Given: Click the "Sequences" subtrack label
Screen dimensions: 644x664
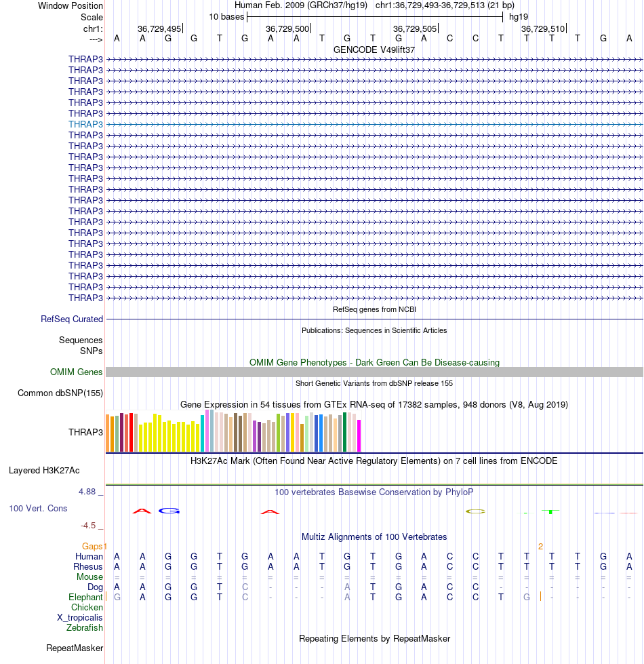Looking at the screenshot, I should pos(81,340).
